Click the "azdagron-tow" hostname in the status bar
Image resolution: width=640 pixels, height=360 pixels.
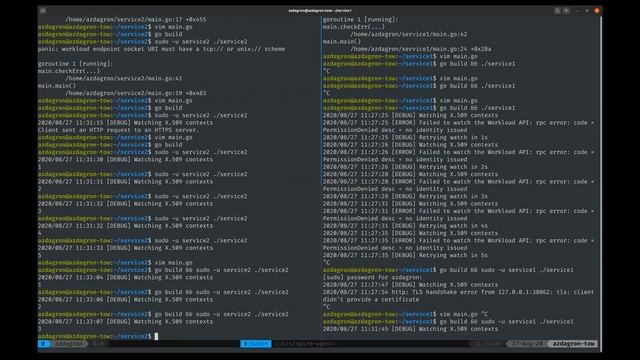pos(573,344)
